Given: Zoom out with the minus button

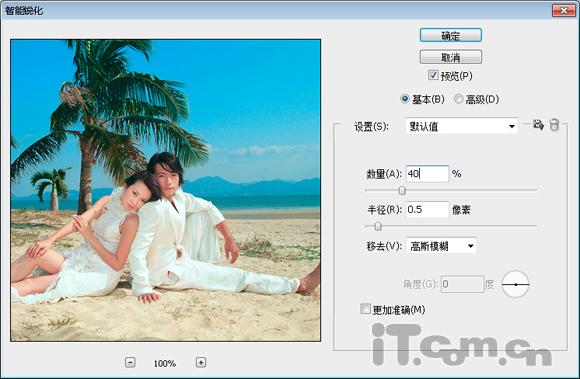Looking at the screenshot, I should (130, 362).
